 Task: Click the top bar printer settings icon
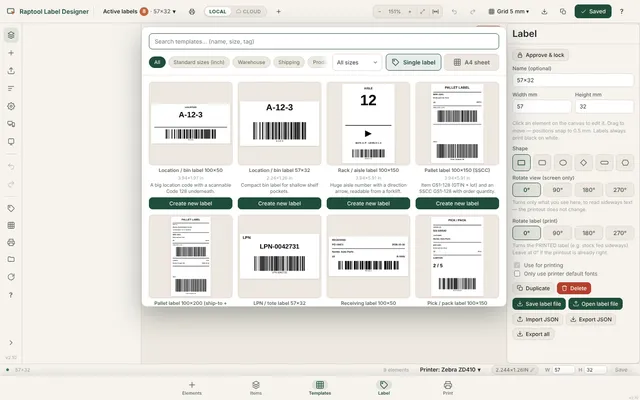coord(192,11)
